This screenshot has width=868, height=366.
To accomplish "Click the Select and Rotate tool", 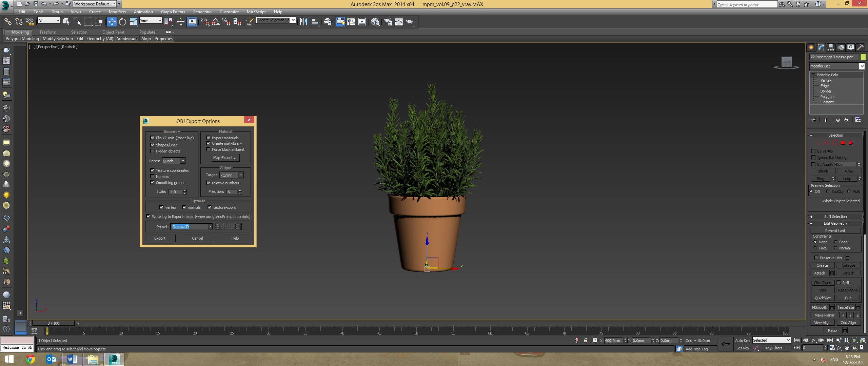I will 122,22.
